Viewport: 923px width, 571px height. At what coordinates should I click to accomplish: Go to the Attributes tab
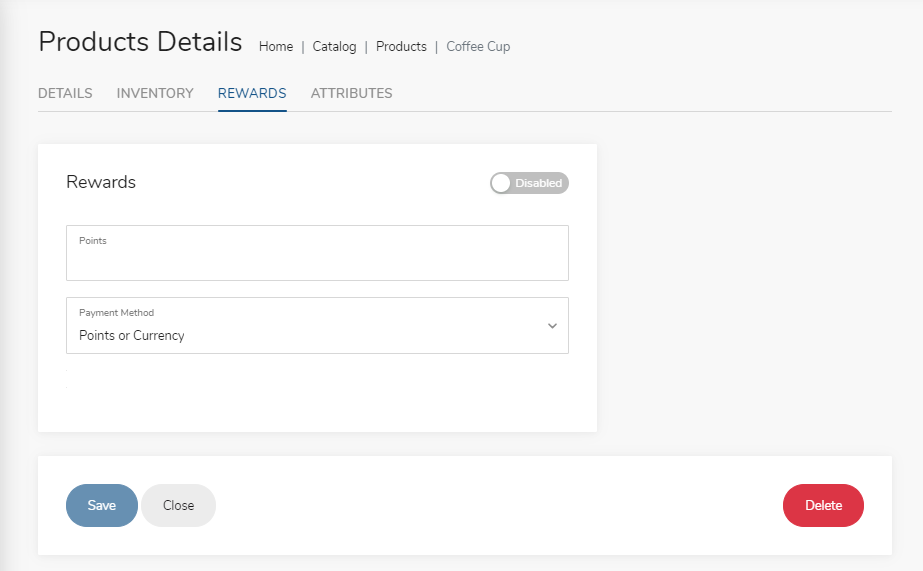351,93
